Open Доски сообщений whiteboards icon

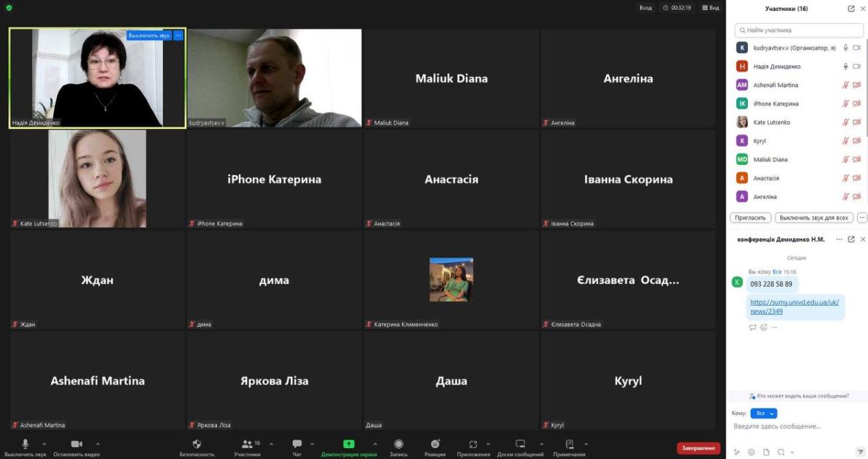coord(520,445)
